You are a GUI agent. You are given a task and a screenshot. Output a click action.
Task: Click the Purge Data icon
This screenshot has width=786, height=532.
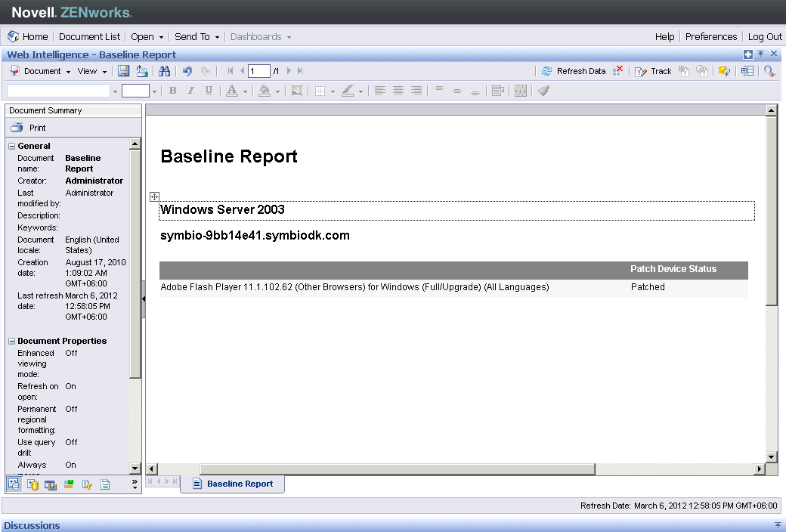click(x=618, y=71)
